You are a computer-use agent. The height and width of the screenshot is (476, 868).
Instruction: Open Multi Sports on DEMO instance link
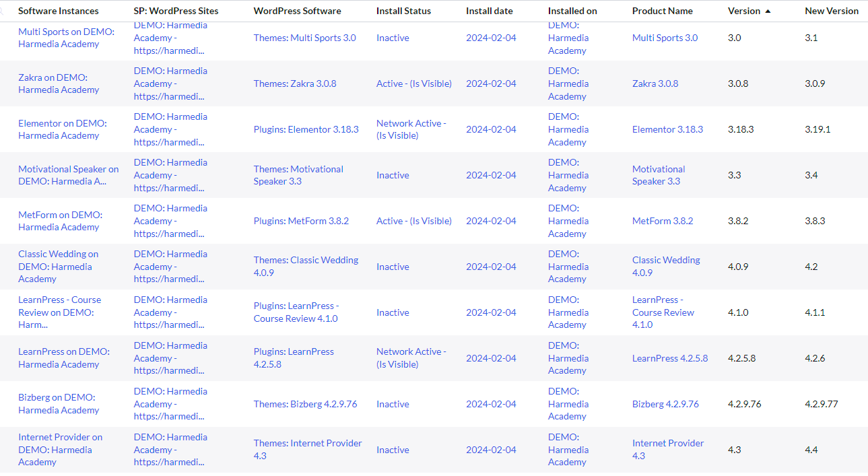pos(66,38)
